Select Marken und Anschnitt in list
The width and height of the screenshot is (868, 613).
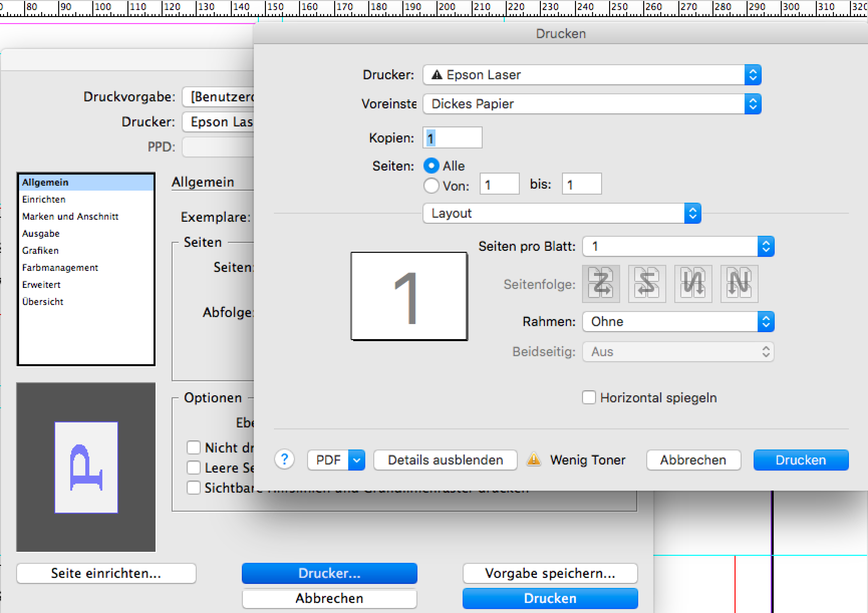(x=70, y=217)
